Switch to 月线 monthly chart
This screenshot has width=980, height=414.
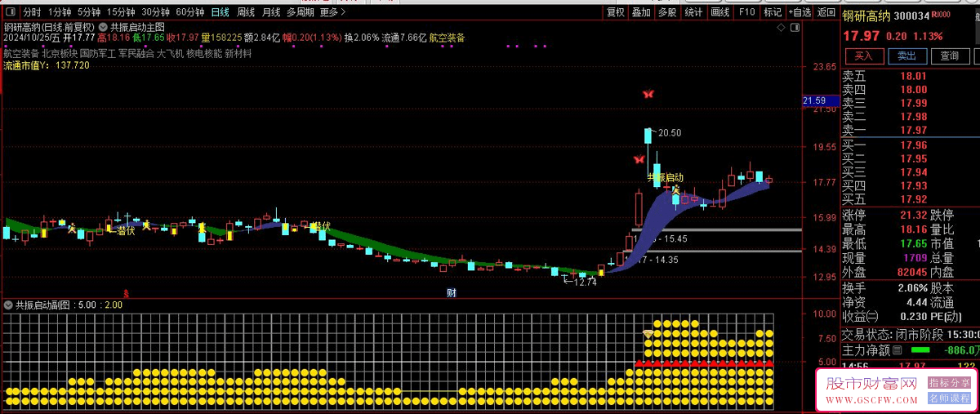coord(271,12)
